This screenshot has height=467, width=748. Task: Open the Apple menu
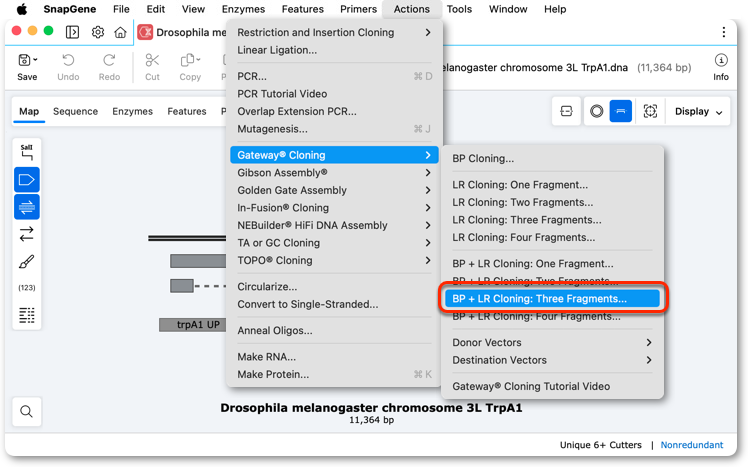22,9
